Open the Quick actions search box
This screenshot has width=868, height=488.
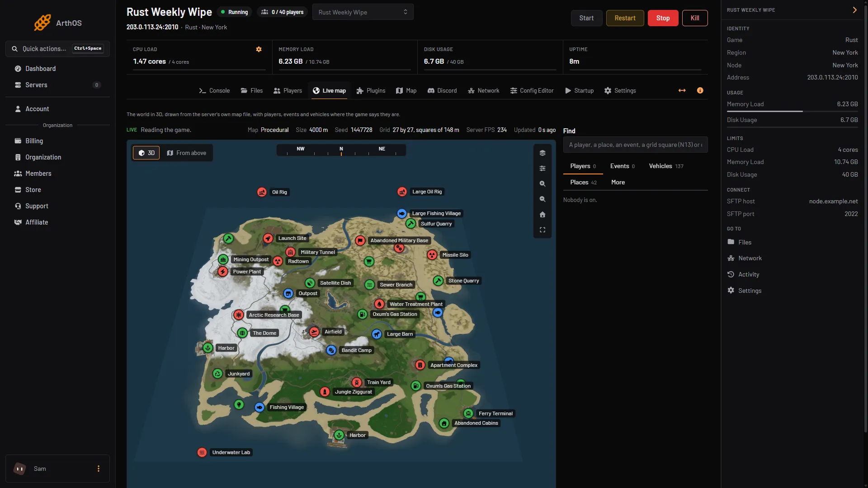coord(57,49)
